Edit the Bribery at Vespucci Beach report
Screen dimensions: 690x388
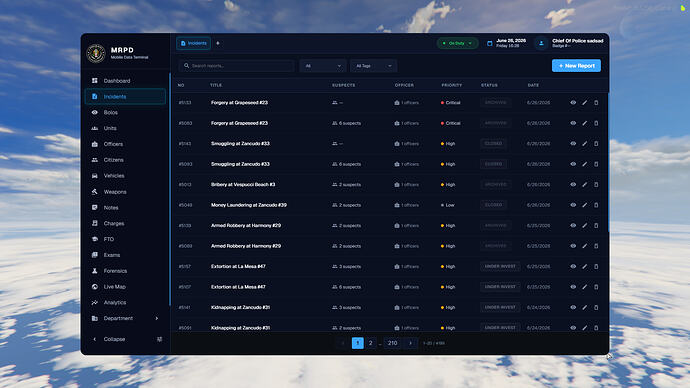tap(584, 185)
